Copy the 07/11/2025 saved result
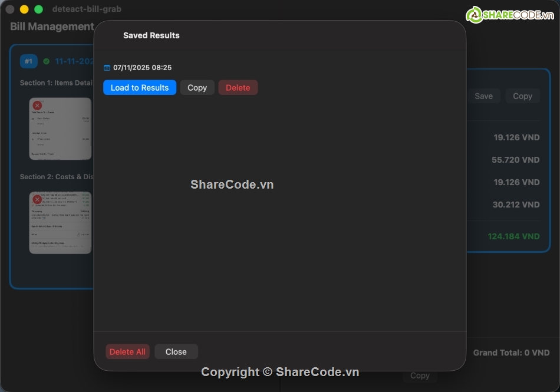Image resolution: width=560 pixels, height=392 pixels. tap(197, 87)
